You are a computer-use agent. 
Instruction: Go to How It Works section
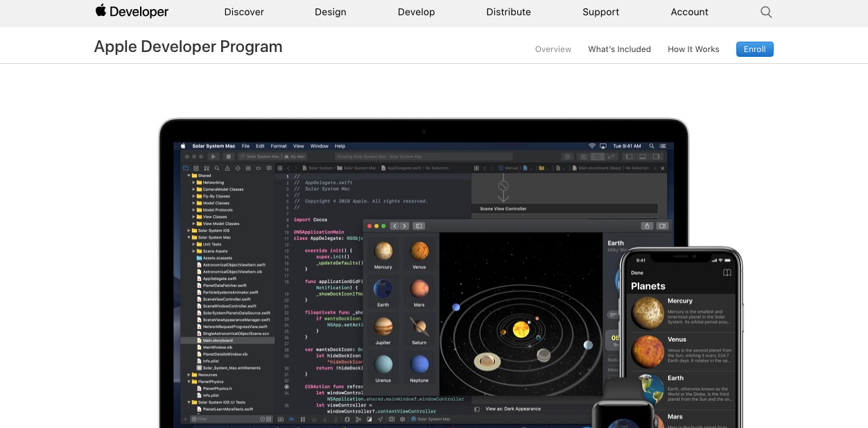pyautogui.click(x=693, y=49)
